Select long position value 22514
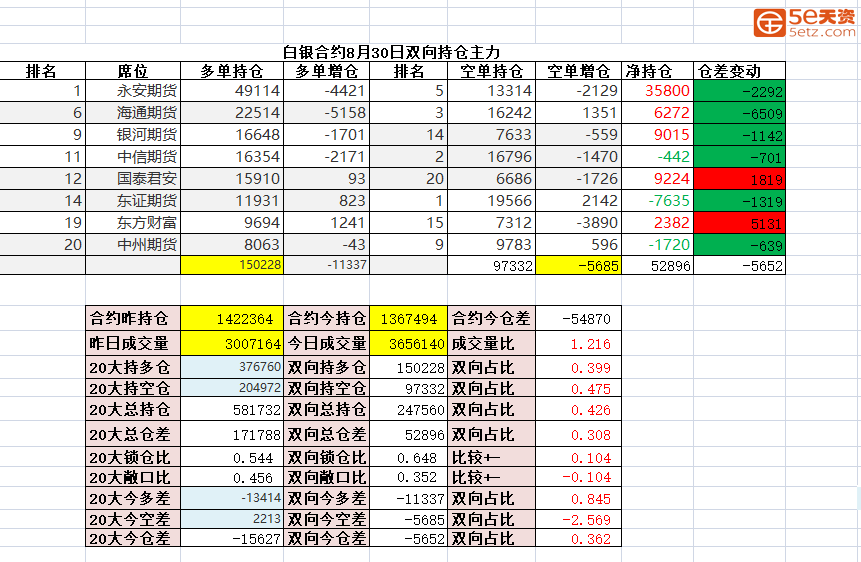861x562 pixels. [x=232, y=113]
